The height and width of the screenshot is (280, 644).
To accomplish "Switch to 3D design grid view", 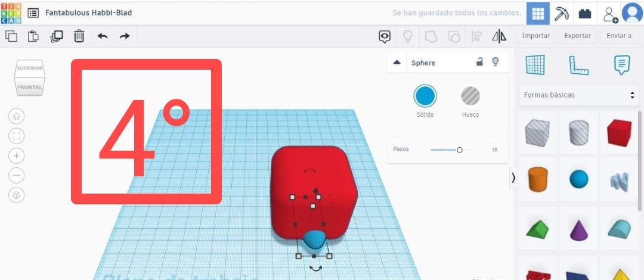I will click(538, 13).
